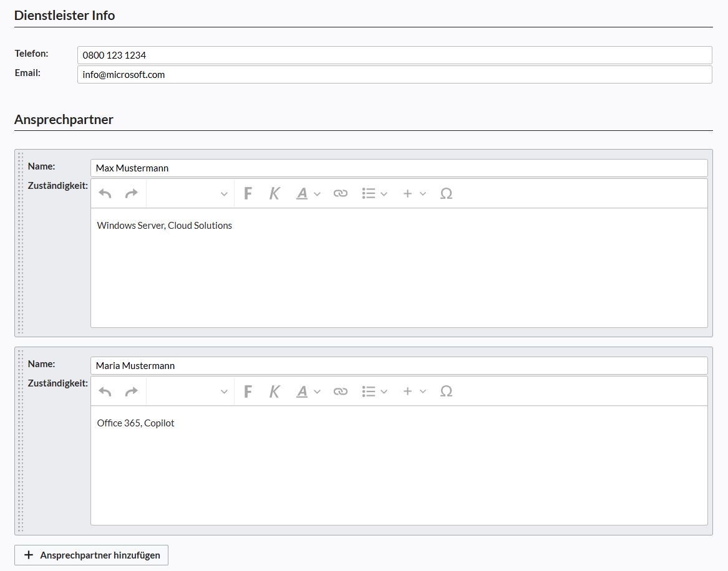728x571 pixels.
Task: Toggle bold (F) in Maria Mustermann's editor
Action: click(x=248, y=391)
